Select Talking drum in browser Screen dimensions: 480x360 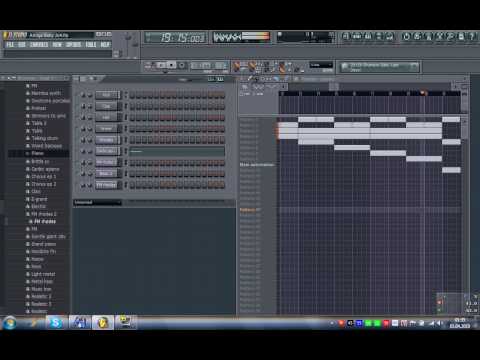coord(45,138)
